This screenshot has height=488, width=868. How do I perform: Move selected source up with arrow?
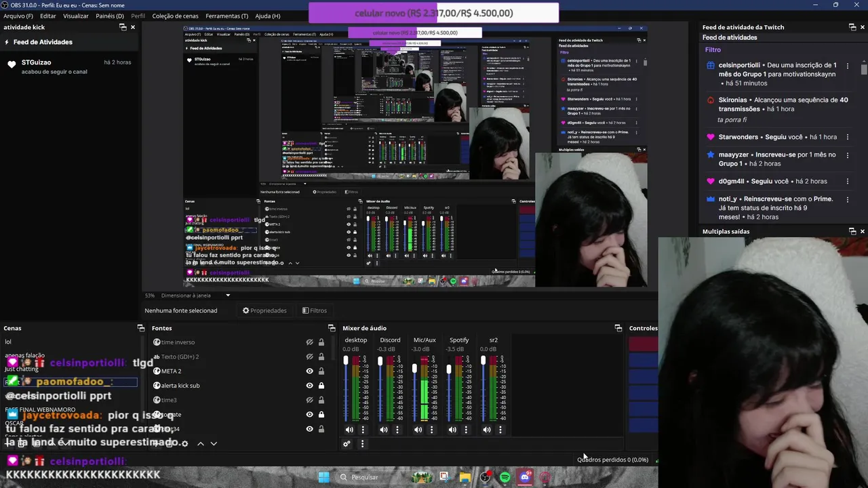point(200,443)
